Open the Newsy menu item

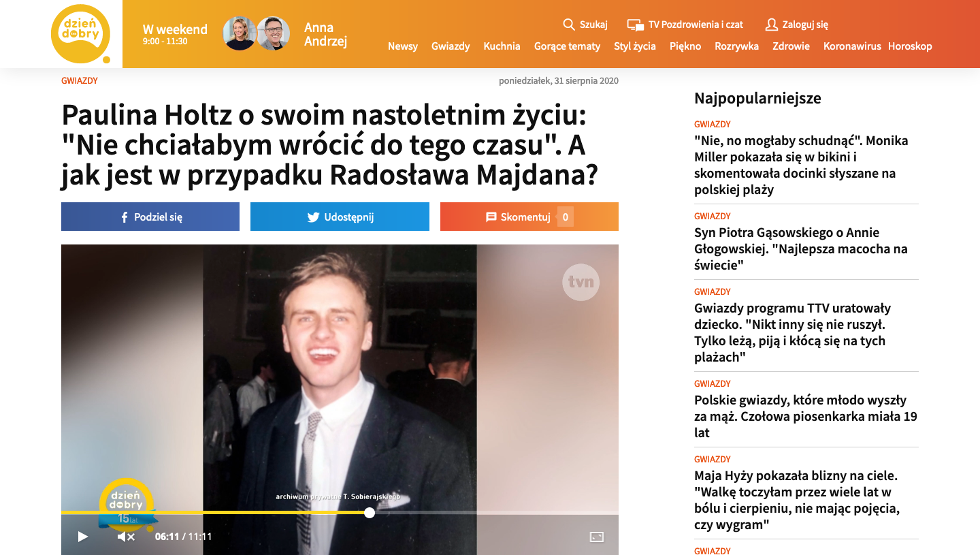tap(403, 46)
